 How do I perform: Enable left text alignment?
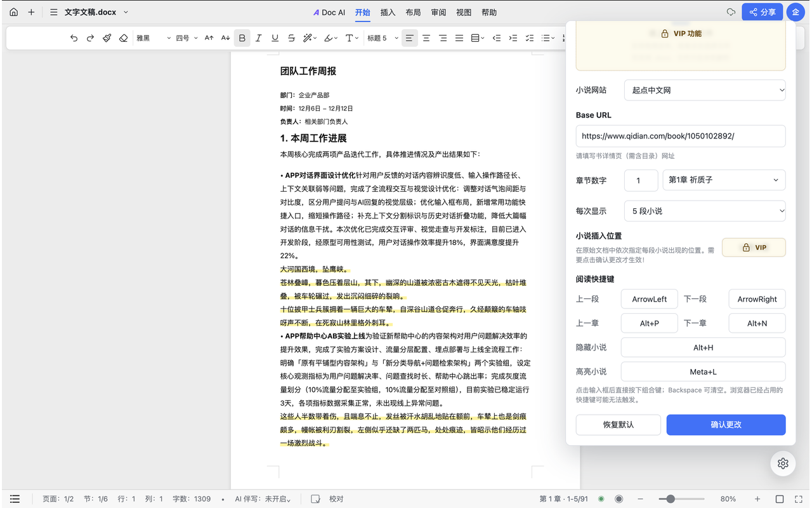pos(410,38)
